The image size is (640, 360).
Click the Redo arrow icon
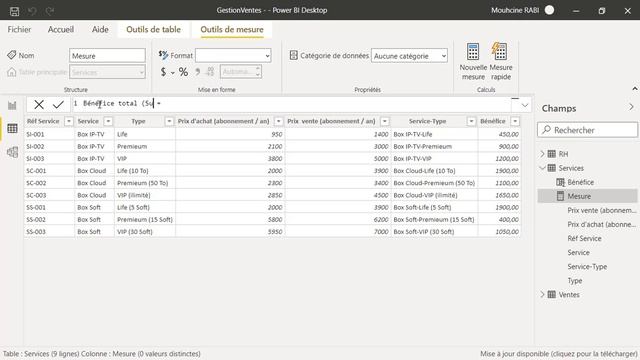(x=50, y=11)
